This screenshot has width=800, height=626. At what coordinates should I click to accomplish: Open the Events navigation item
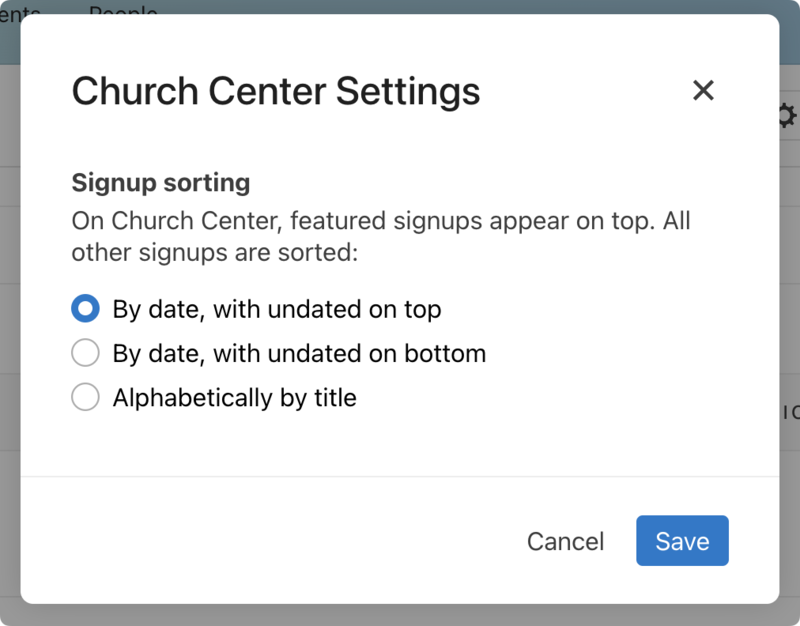tap(16, 14)
